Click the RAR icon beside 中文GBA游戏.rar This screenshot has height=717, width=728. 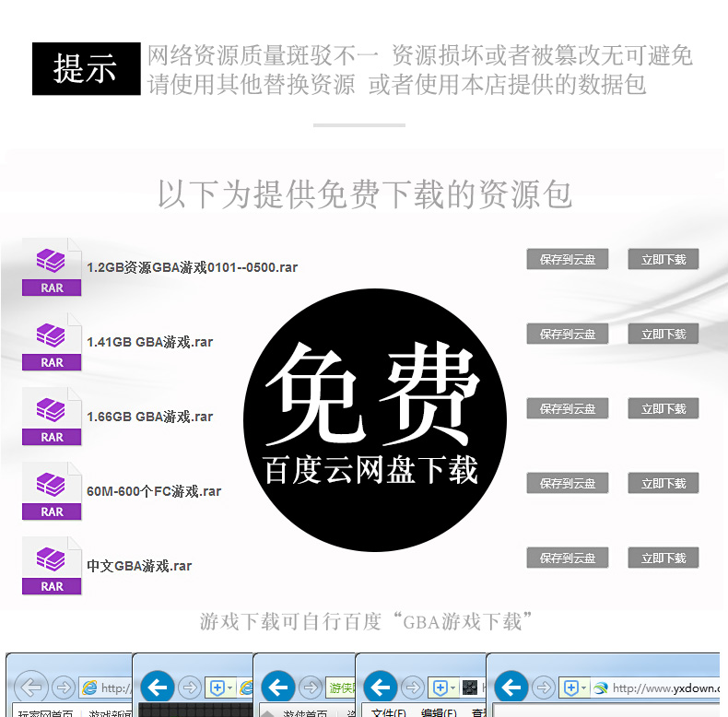pyautogui.click(x=52, y=566)
